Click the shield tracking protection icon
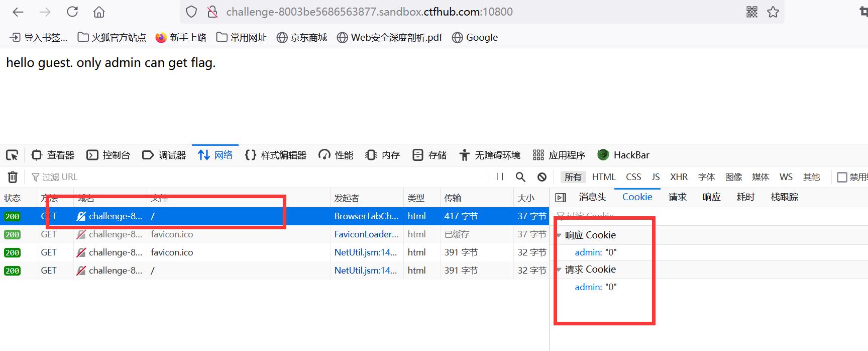This screenshot has width=868, height=351. pos(191,12)
